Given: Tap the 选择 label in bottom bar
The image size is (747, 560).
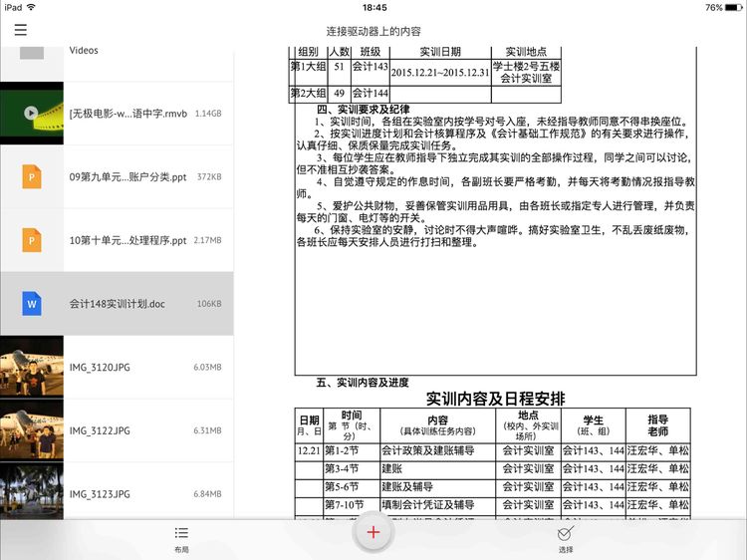Looking at the screenshot, I should click(566, 549).
